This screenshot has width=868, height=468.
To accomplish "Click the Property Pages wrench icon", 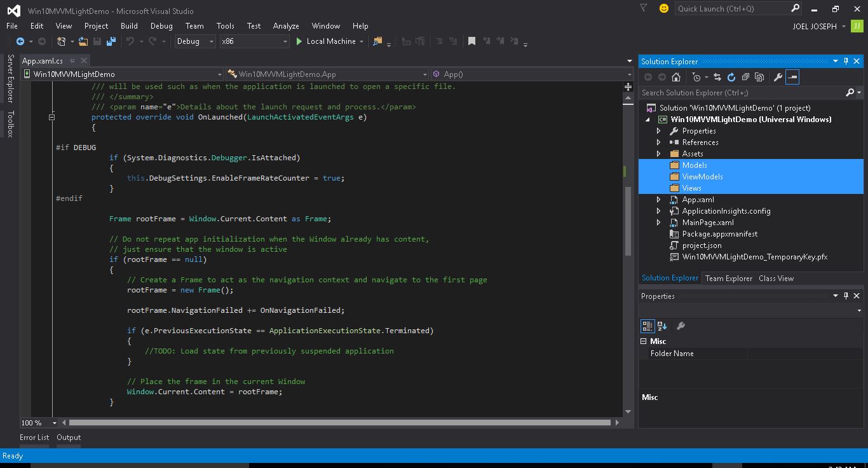I will pyautogui.click(x=681, y=326).
